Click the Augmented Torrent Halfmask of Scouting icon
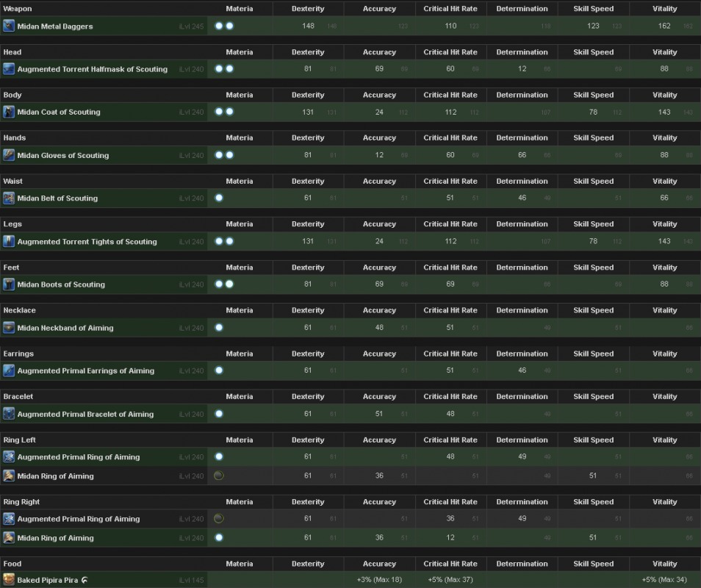The image size is (701, 588). [x=9, y=69]
